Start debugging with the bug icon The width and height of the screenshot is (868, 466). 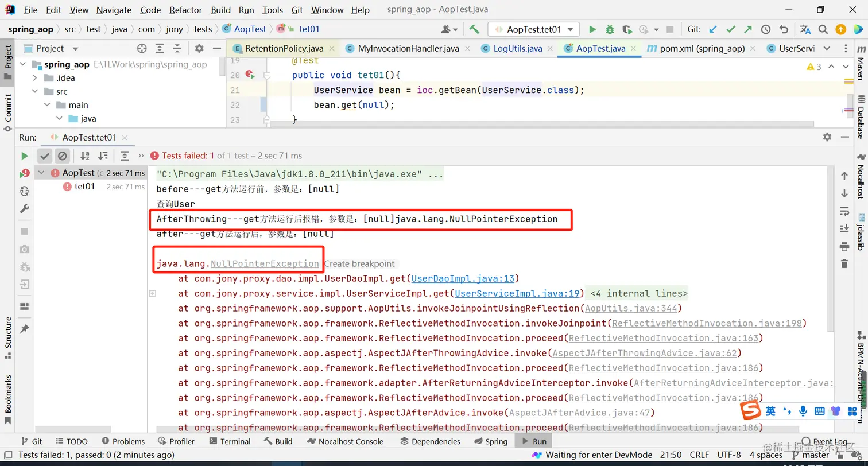point(610,29)
